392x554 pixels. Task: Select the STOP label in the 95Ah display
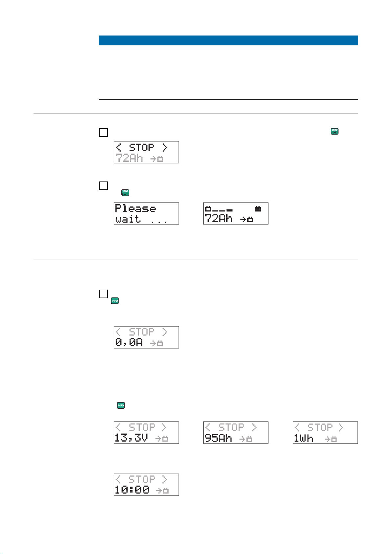click(x=231, y=427)
